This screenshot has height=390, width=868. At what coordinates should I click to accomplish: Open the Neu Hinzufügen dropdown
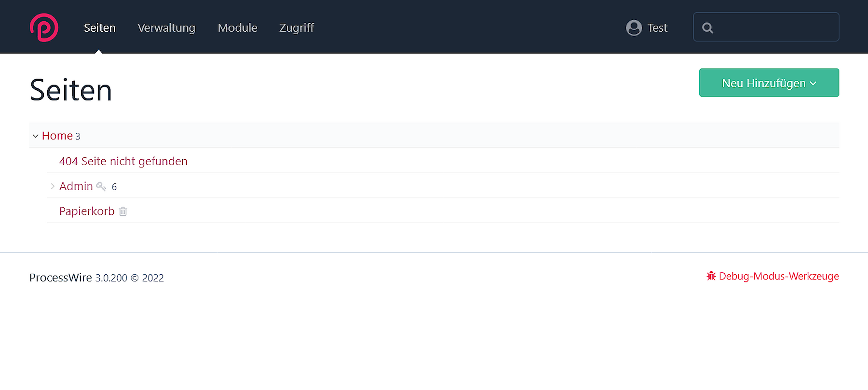coord(769,83)
